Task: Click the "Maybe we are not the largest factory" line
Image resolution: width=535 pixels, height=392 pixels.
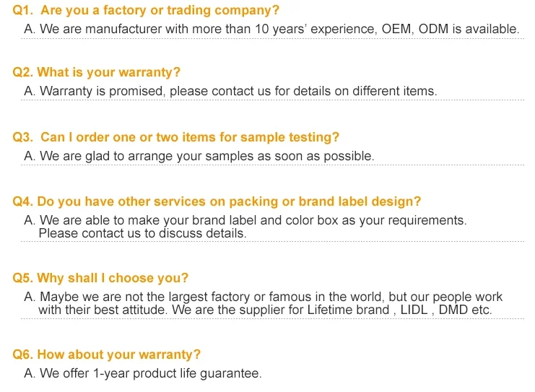Action: [x=264, y=297]
